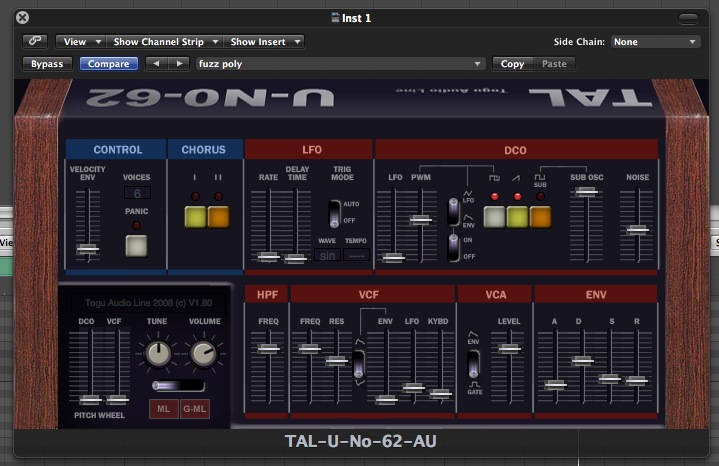This screenshot has width=719, height=466.
Task: Toggle Chorus II orange button
Action: pyautogui.click(x=218, y=216)
